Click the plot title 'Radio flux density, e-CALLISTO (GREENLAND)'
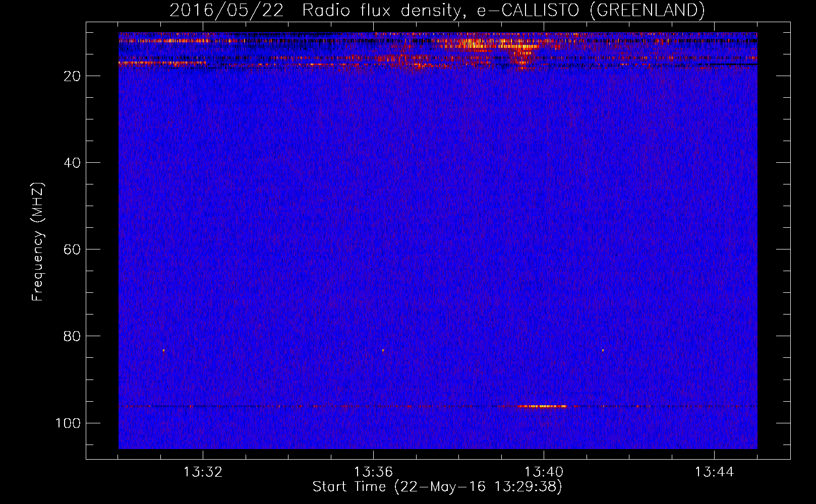 503,10
